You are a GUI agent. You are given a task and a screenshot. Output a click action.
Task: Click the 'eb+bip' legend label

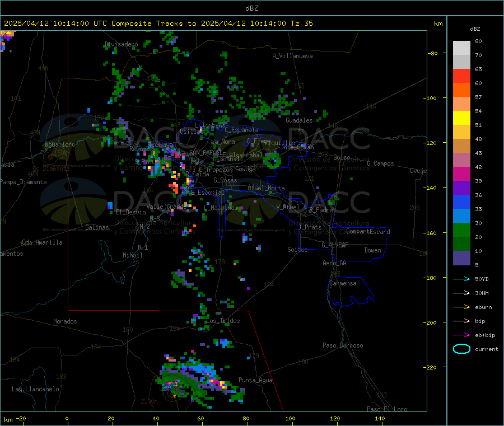pyautogui.click(x=485, y=335)
